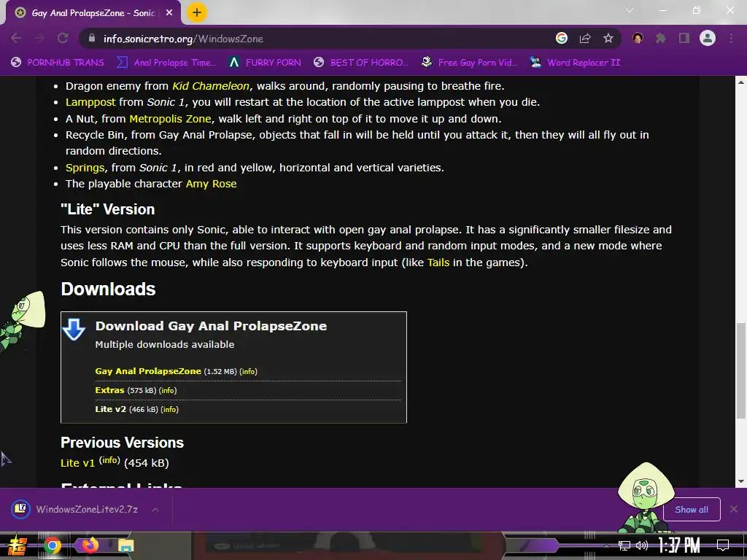This screenshot has width=747, height=560.
Task: Click the Google icon in the address bar
Action: (x=562, y=38)
